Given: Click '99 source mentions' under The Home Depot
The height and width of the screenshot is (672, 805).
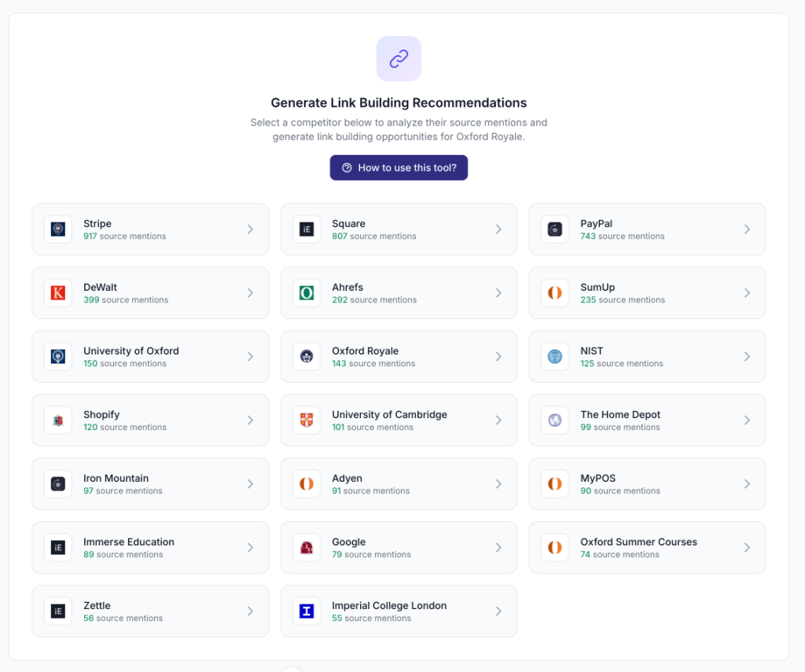Looking at the screenshot, I should pos(620,427).
